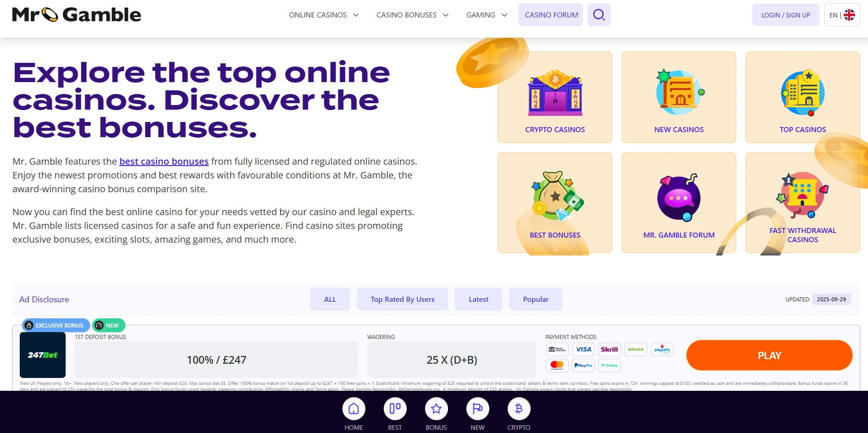
Task: Open the New flag icon
Action: [x=477, y=409]
